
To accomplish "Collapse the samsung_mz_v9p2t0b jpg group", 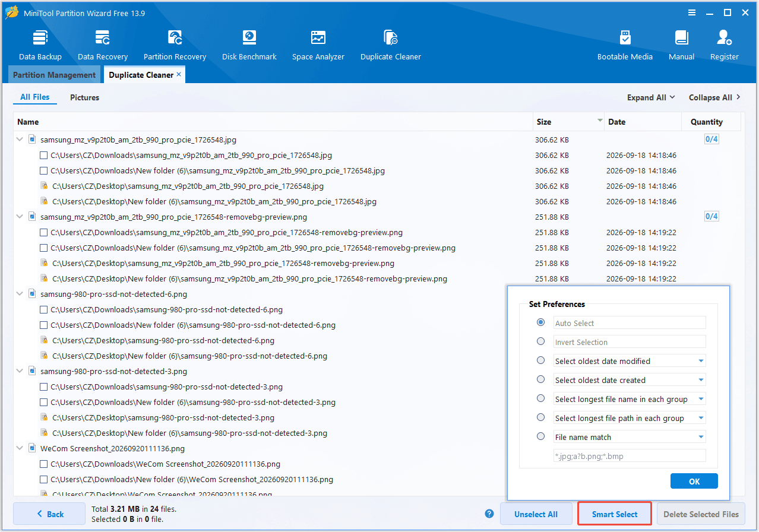I will (20, 140).
